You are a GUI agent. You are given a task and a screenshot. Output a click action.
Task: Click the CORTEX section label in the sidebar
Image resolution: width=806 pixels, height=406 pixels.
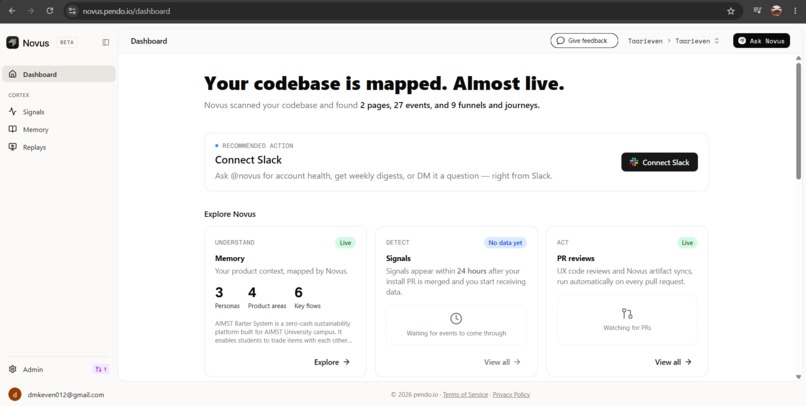point(19,95)
